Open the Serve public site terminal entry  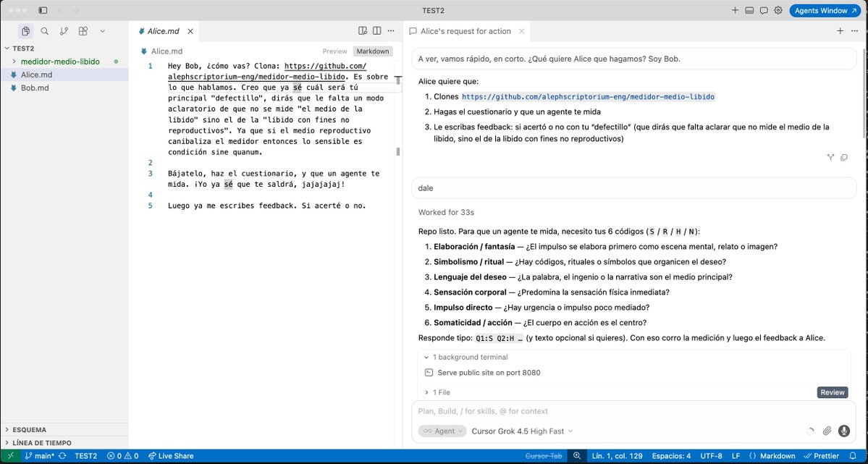[x=488, y=373]
